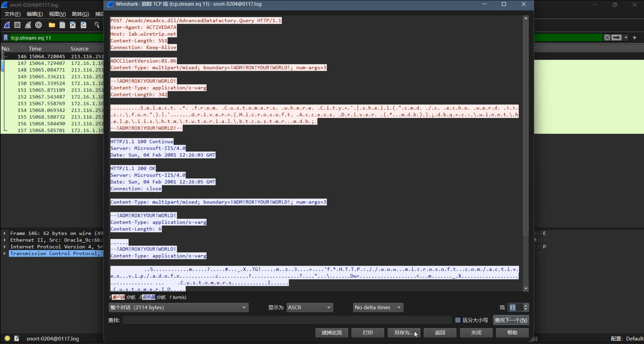Click the expert information yellow circle
This screenshot has height=344, width=644.
7,338
